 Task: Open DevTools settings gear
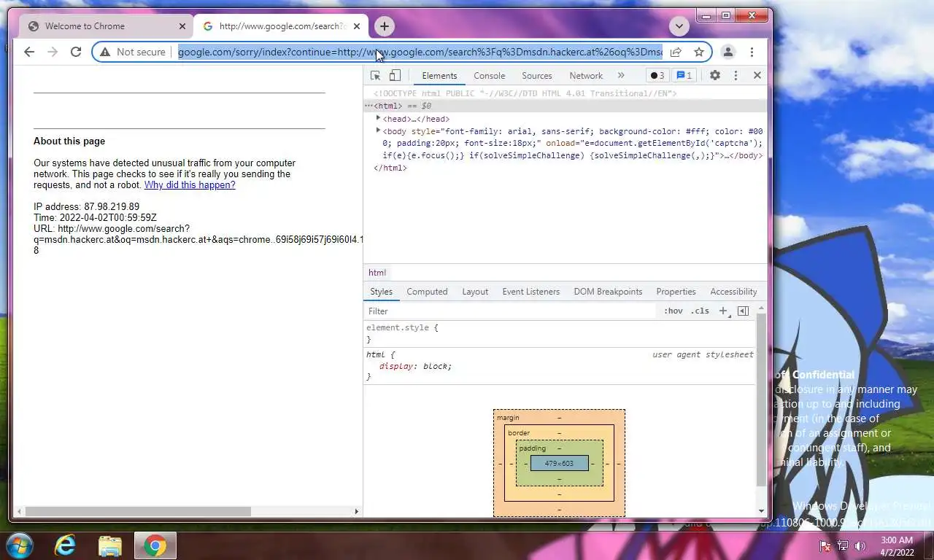tap(715, 75)
